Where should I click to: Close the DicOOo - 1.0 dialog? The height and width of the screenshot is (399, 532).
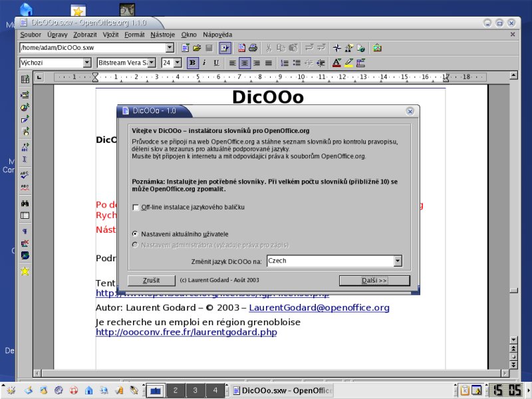tap(410, 111)
